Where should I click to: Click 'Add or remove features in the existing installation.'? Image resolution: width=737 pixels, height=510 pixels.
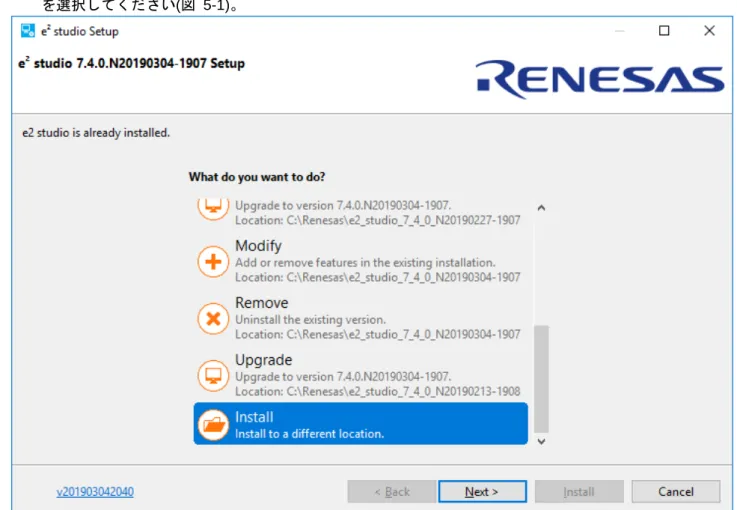point(365,263)
